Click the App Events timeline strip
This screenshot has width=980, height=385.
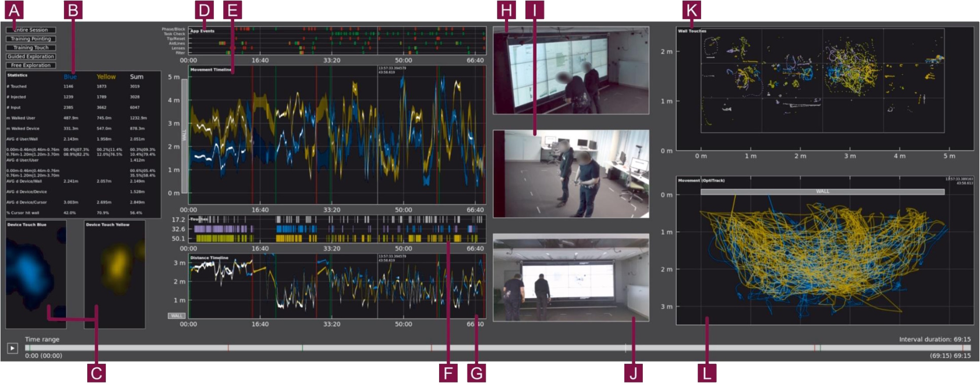[337, 41]
